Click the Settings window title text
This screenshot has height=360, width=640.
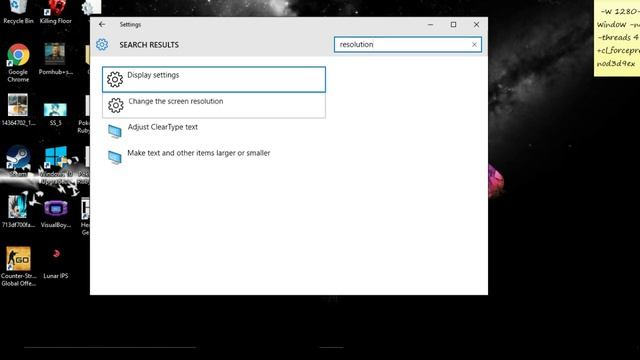pyautogui.click(x=130, y=24)
